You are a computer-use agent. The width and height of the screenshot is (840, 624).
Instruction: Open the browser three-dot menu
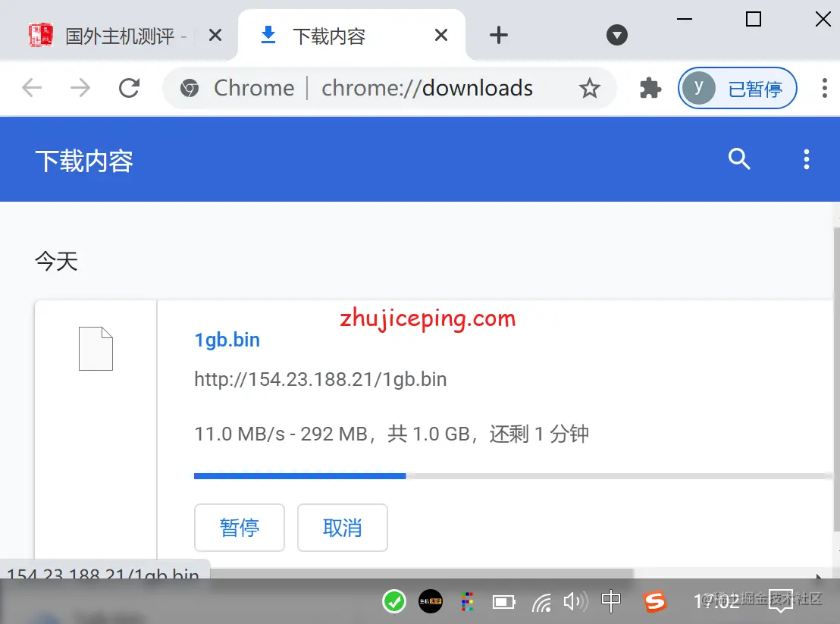click(x=824, y=88)
